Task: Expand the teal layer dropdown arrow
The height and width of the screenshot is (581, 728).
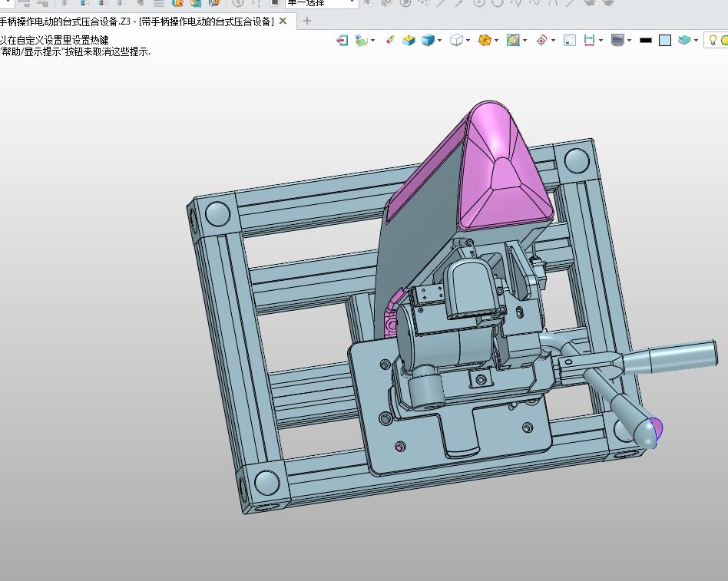Action: (696, 41)
